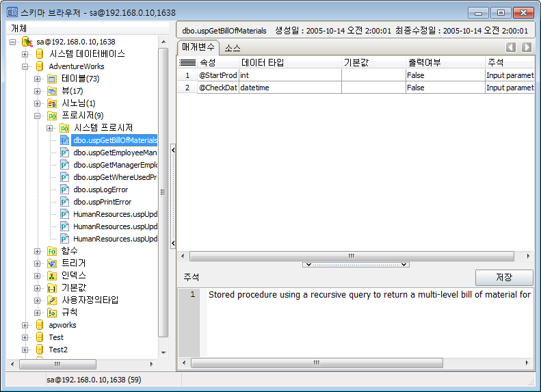Collapse the AdventureWorks database node
Viewport: 541px width, 392px height.
click(x=25, y=66)
